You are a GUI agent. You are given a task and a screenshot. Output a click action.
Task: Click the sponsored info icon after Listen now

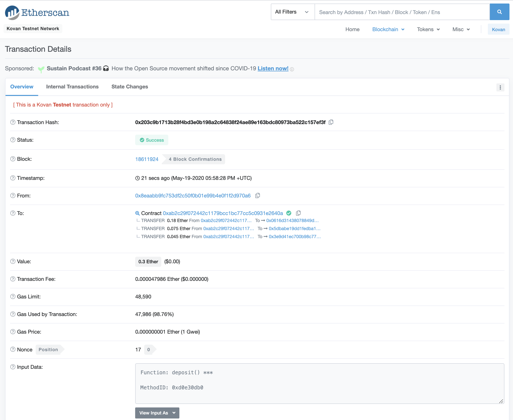[292, 69]
